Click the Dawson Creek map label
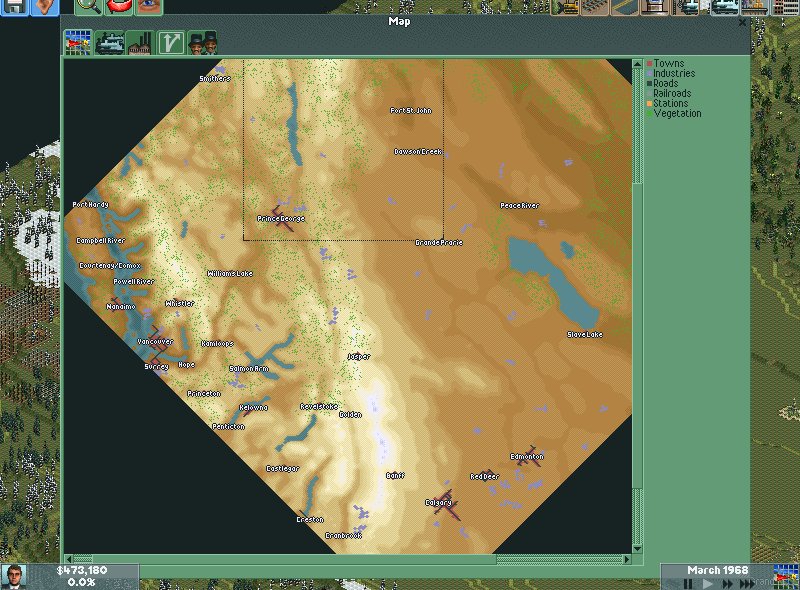The image size is (800, 590). pos(418,152)
